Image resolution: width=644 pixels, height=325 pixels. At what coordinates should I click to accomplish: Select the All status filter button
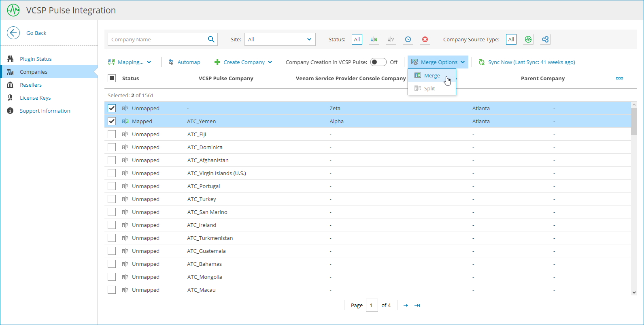[x=357, y=39]
